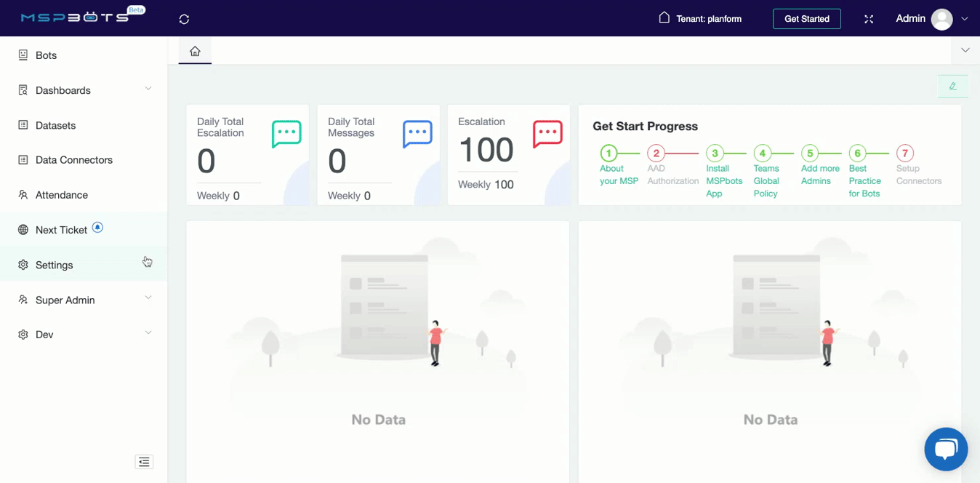The width and height of the screenshot is (980, 483).
Task: Select step 2 circle AAD Authorization
Action: (656, 153)
